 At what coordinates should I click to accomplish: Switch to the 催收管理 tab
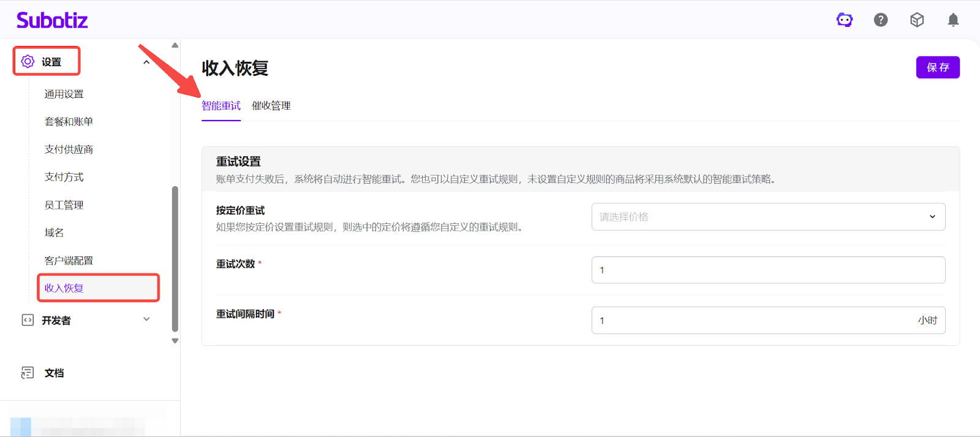(x=271, y=106)
